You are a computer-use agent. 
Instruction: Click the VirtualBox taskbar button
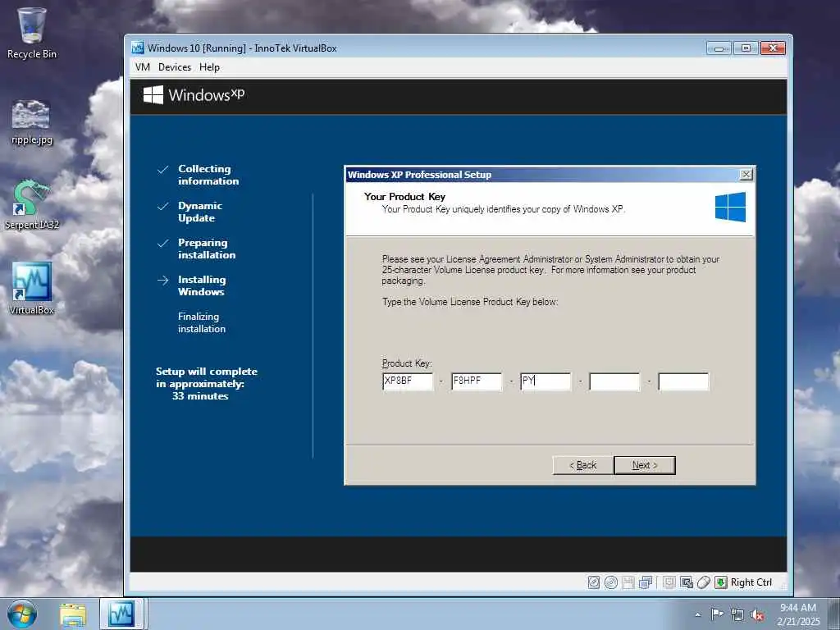121,614
